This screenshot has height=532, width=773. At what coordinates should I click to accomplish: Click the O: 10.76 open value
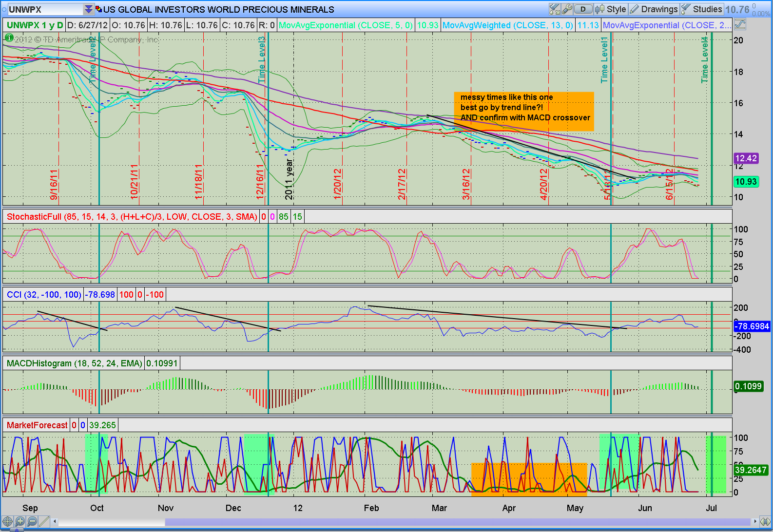(129, 25)
